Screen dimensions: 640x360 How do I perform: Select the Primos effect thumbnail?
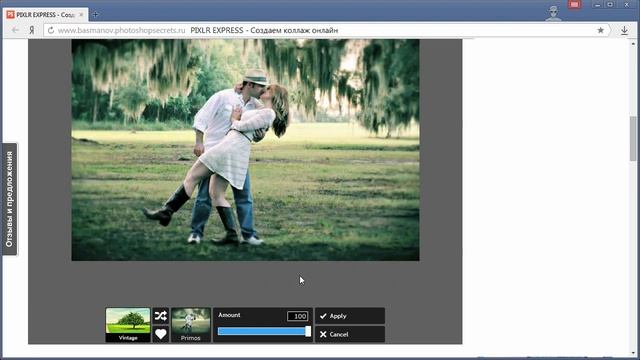[x=191, y=325]
